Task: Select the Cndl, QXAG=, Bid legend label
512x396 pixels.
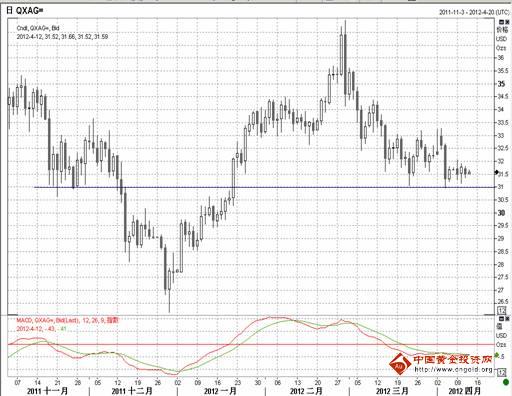Action: 38,28
